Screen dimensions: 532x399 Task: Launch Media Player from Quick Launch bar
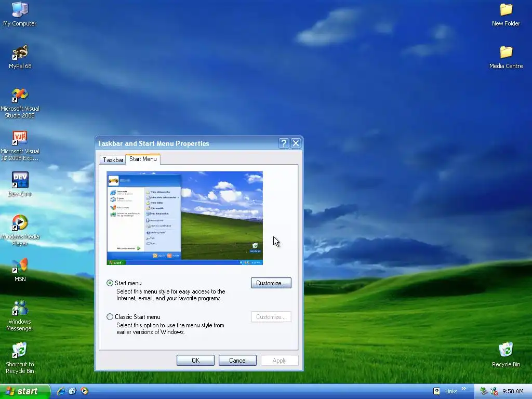84,391
